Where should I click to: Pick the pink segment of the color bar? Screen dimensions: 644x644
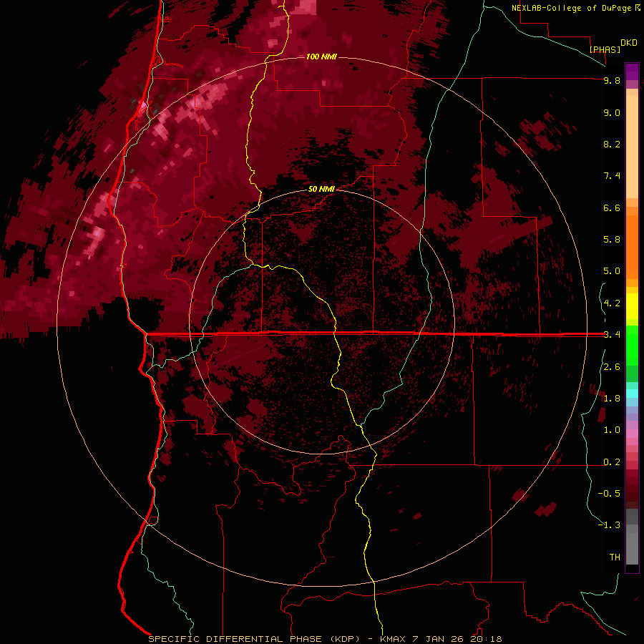tap(632, 434)
